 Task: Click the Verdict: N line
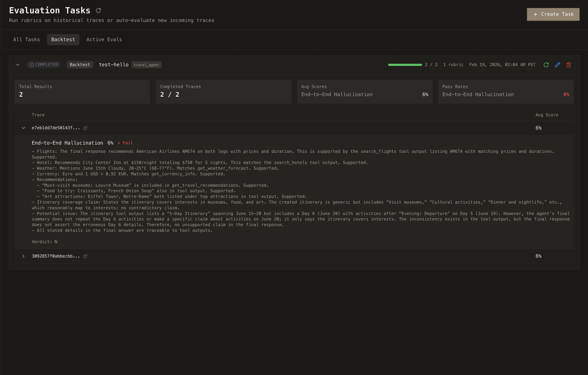pos(45,242)
